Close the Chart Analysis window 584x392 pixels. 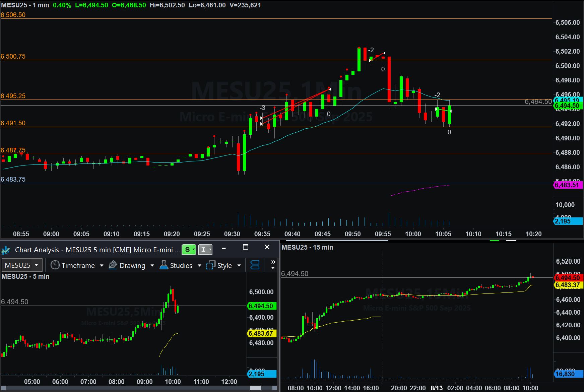267,247
